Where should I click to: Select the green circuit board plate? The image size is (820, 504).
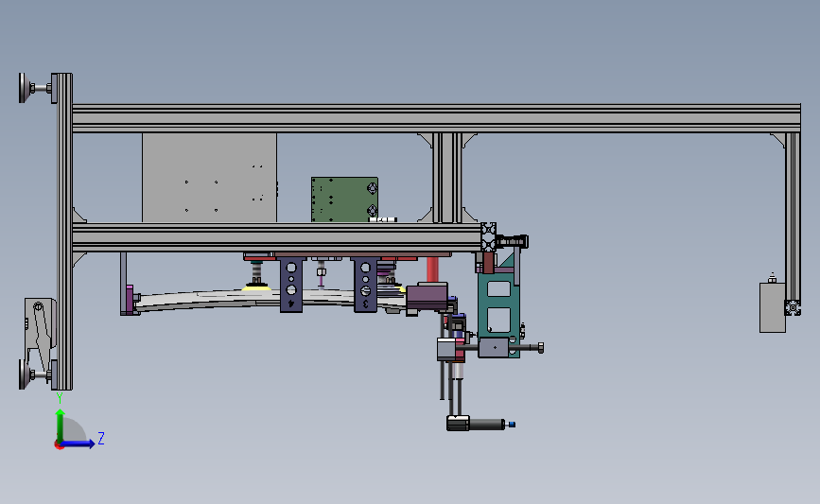pyautogui.click(x=344, y=200)
